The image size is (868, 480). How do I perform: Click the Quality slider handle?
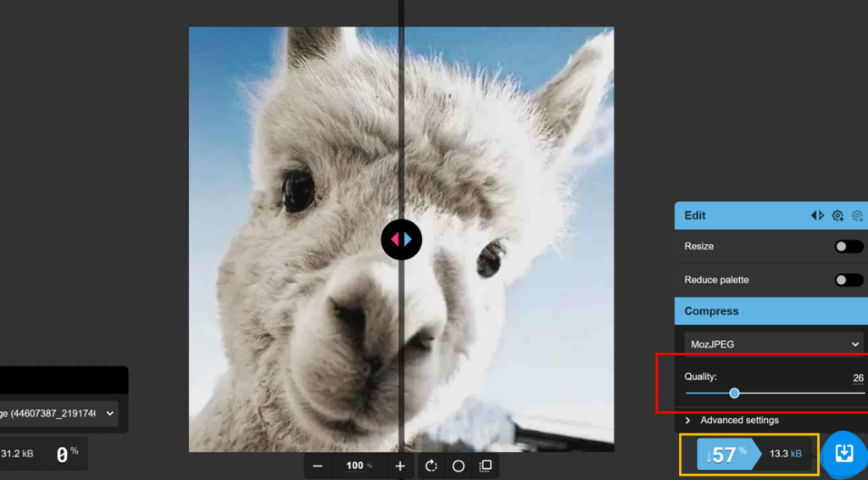(734, 393)
